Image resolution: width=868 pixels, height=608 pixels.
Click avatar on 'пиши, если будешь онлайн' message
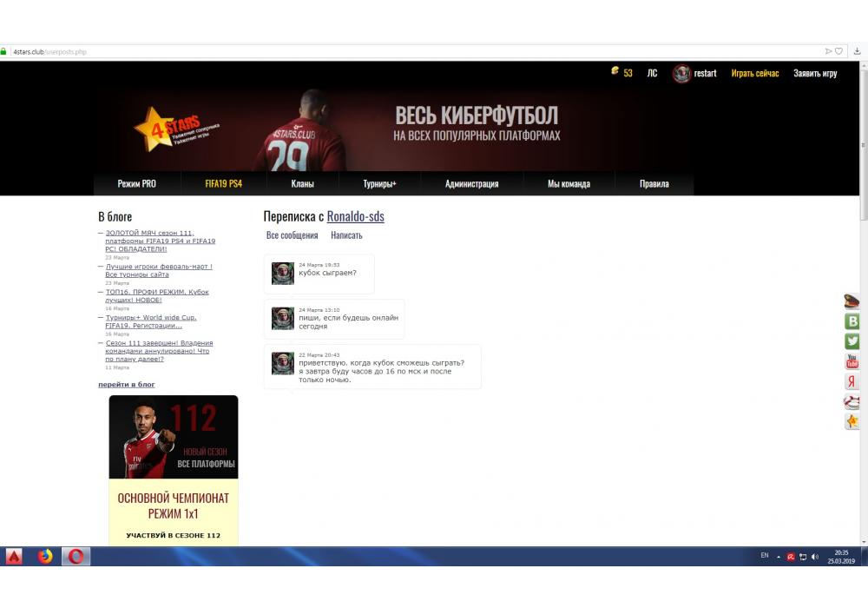coord(283,319)
